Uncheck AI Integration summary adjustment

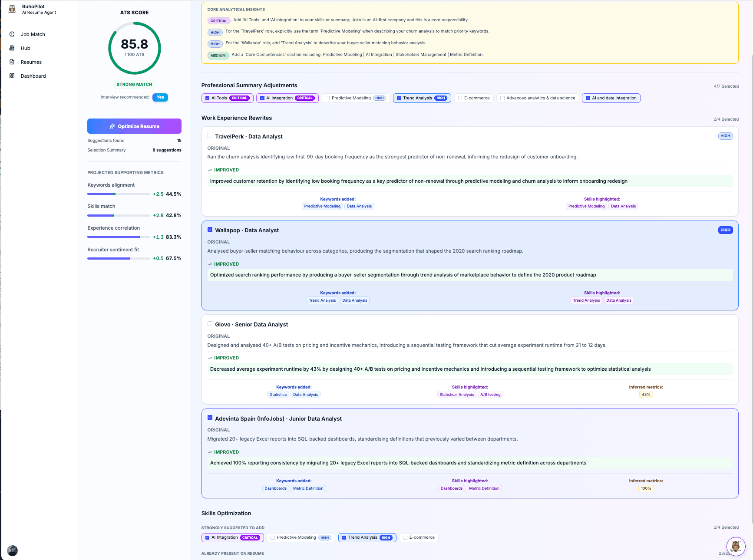point(262,98)
